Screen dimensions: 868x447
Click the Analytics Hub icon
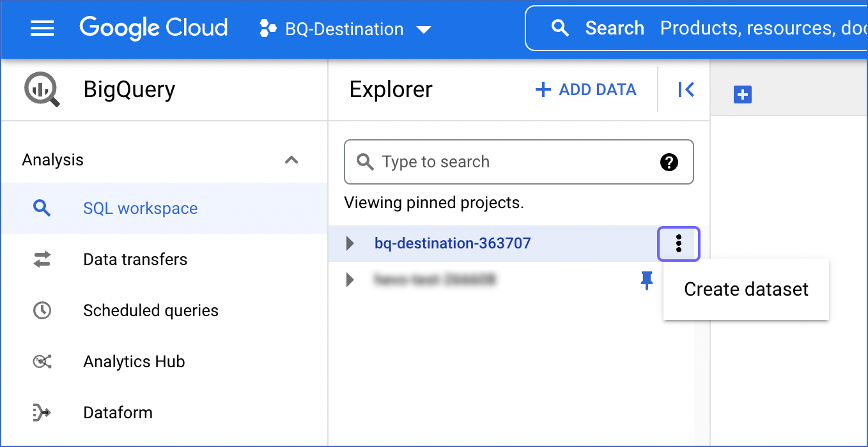click(42, 361)
